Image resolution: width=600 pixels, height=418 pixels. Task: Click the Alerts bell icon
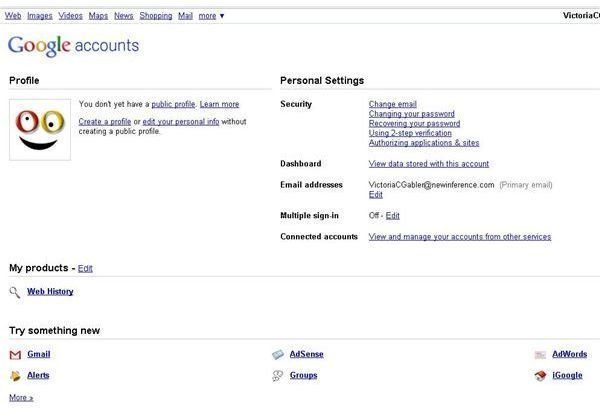coord(15,376)
